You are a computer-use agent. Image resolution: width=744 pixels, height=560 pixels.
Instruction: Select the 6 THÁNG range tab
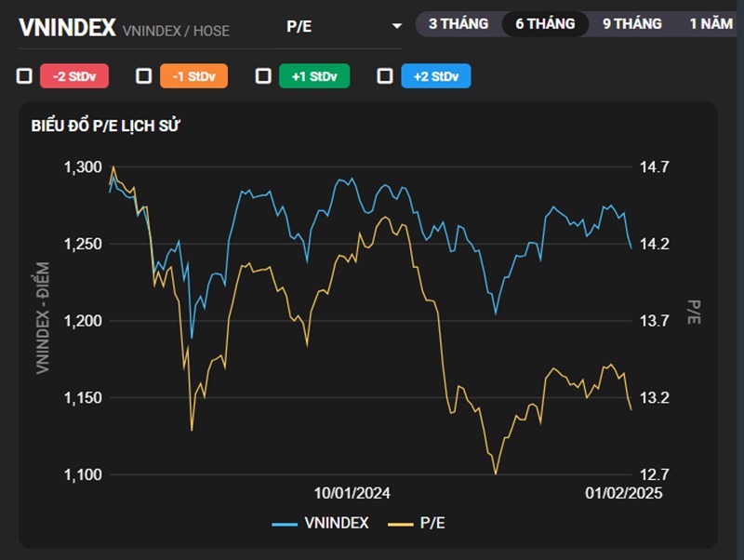[545, 24]
